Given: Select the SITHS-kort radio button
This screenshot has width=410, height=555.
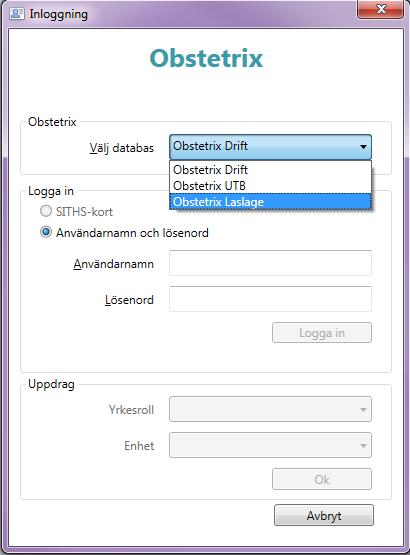Looking at the screenshot, I should pos(46,211).
